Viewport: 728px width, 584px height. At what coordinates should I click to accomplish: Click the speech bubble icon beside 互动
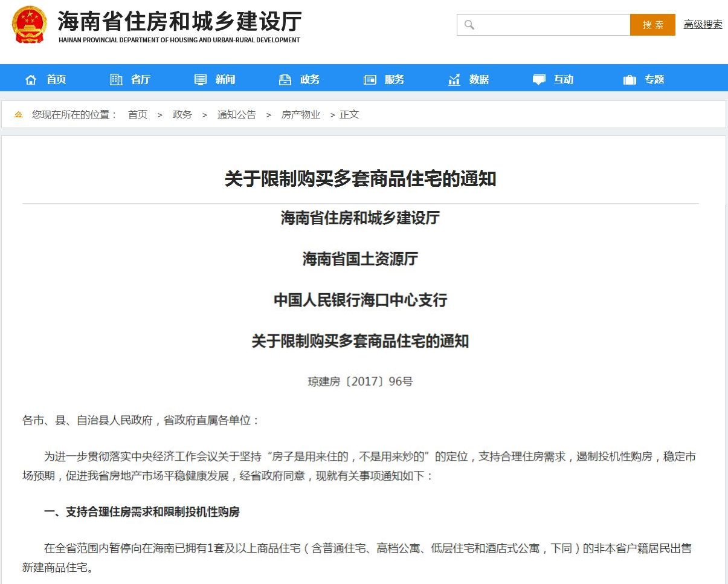coord(539,80)
